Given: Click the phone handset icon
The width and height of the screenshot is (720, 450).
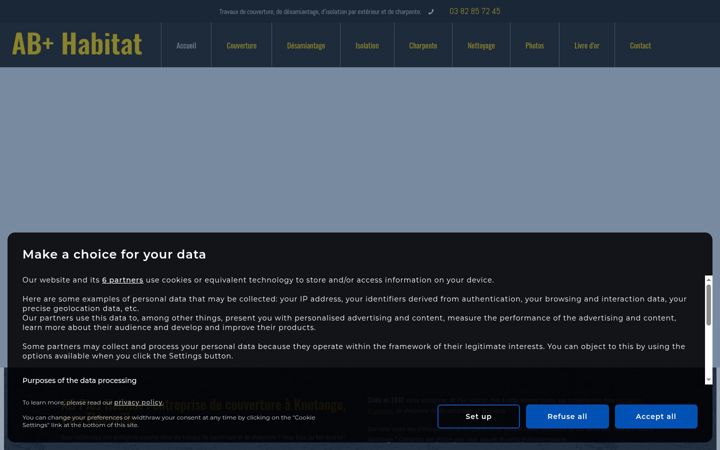Looking at the screenshot, I should point(431,12).
